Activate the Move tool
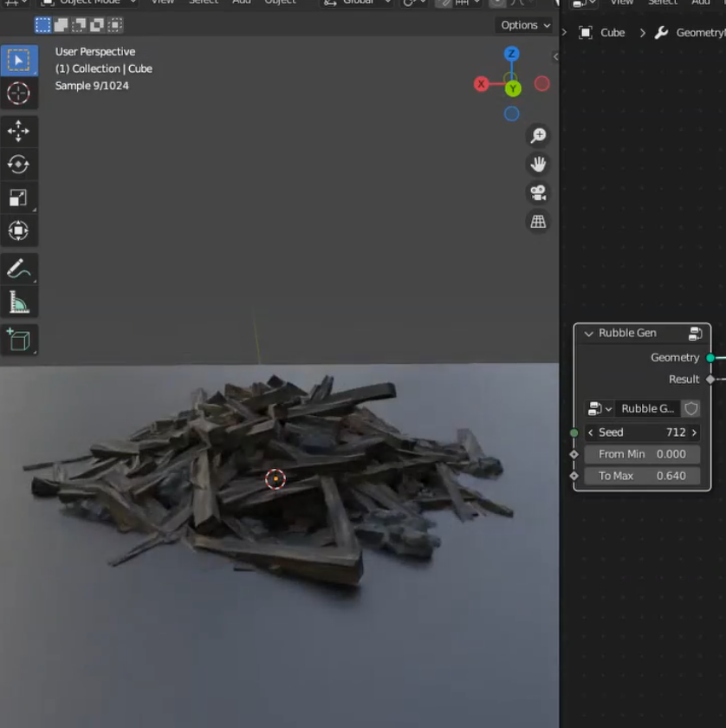Screen dimensions: 726x728 coord(18,131)
